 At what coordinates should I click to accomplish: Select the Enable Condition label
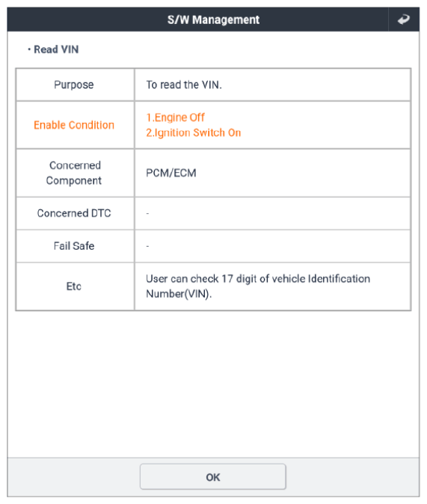pos(74,125)
